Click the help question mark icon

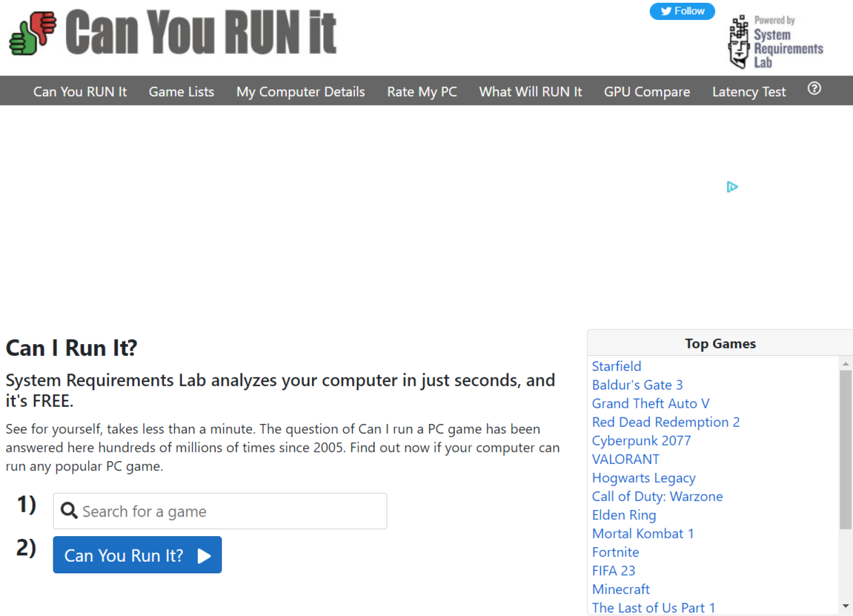814,89
